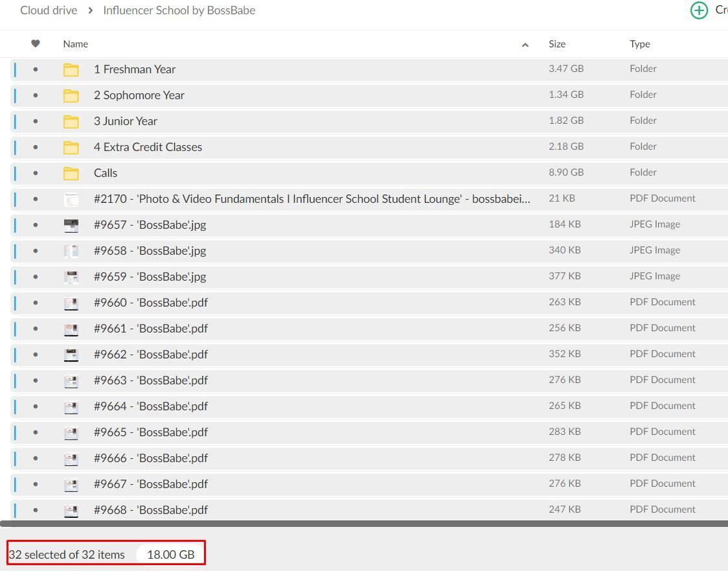
Task: Click the sort arrow in Name column
Action: pyautogui.click(x=525, y=45)
